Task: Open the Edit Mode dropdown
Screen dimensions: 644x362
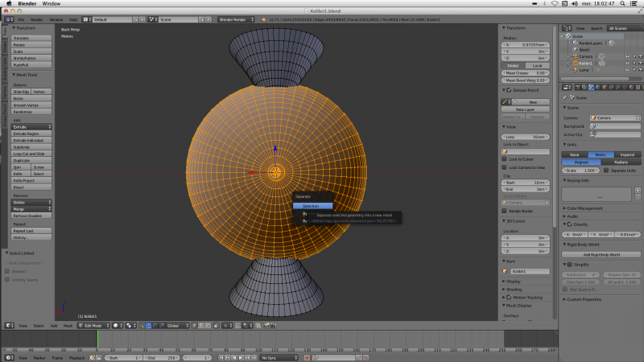Action: click(93, 326)
